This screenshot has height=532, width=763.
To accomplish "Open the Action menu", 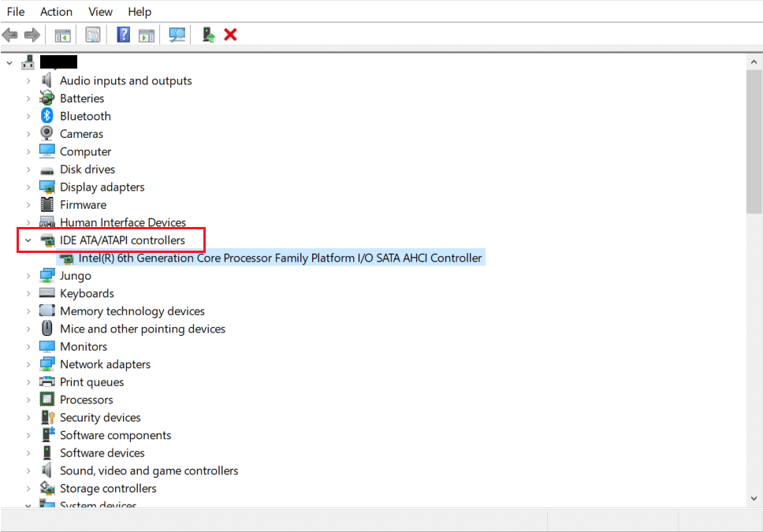I will pyautogui.click(x=56, y=11).
